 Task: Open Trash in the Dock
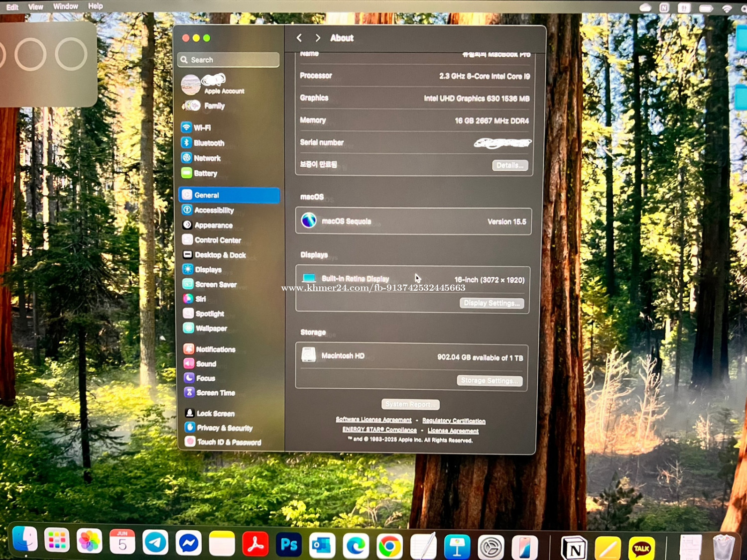pyautogui.click(x=724, y=548)
